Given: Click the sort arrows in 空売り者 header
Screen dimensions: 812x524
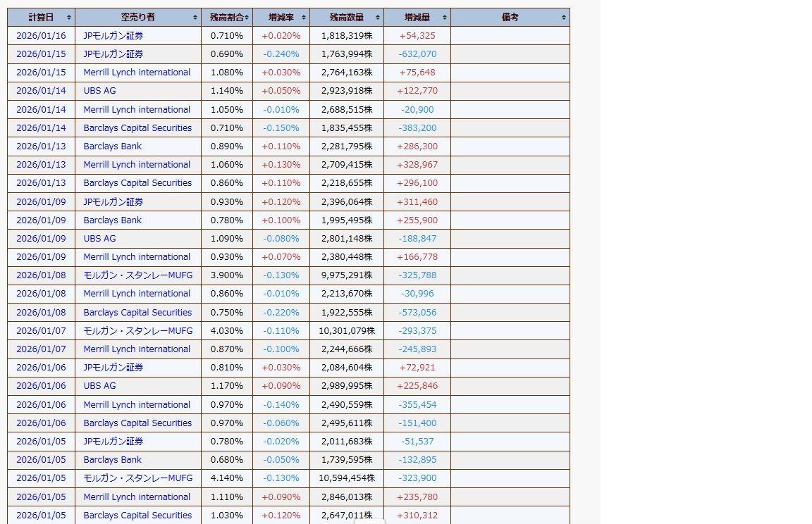Looking at the screenshot, I should click(195, 18).
